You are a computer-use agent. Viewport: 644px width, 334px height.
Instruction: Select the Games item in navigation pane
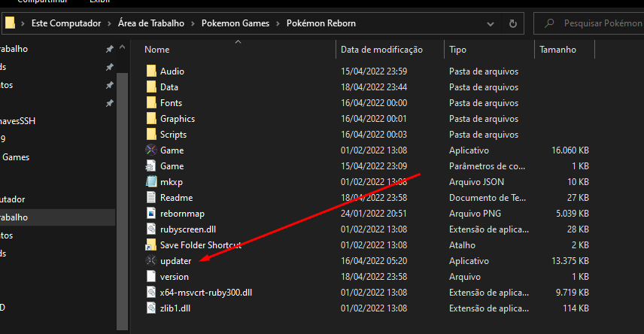coord(16,157)
